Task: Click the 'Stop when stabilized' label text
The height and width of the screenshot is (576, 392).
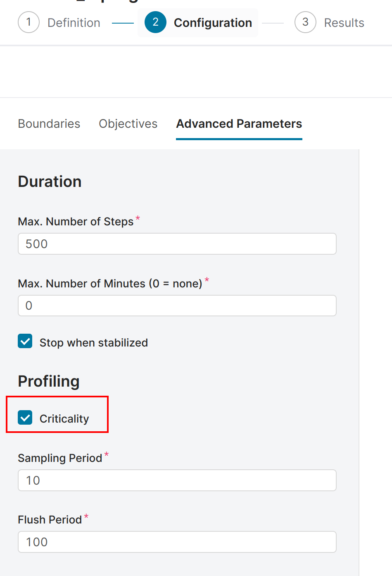Action: (94, 343)
